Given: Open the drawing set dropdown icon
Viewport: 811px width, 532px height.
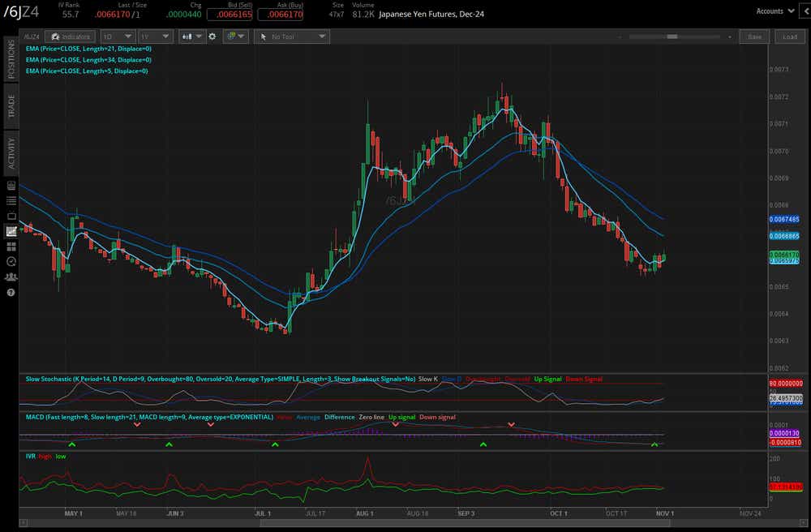Looking at the screenshot, I should [235, 36].
